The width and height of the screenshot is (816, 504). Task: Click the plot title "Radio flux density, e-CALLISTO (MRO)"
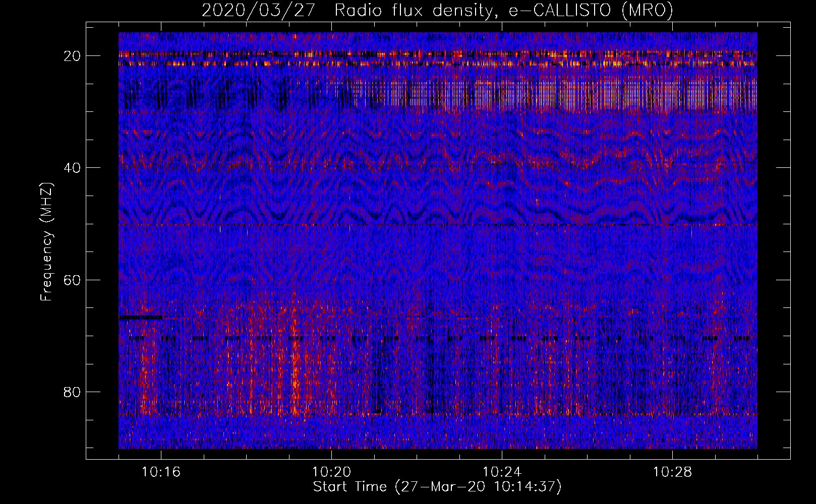[504, 10]
